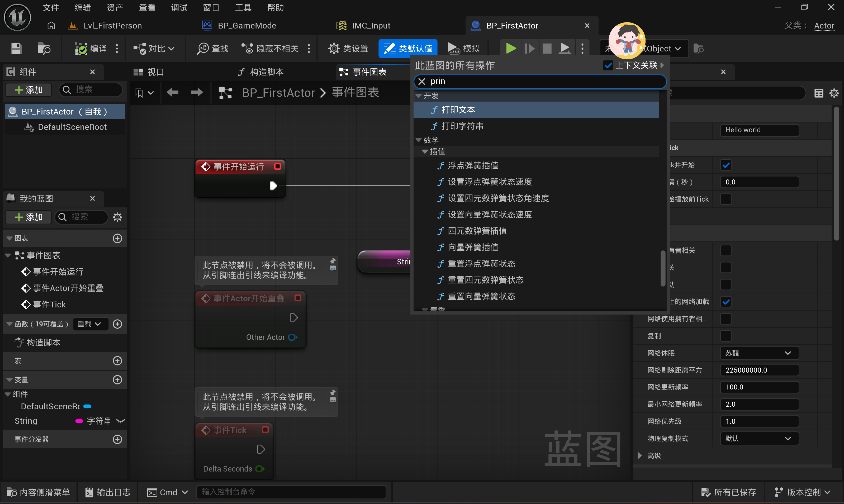This screenshot has height=504, width=844.
Task: Toggle String variable eye visibility icon
Action: click(x=120, y=421)
